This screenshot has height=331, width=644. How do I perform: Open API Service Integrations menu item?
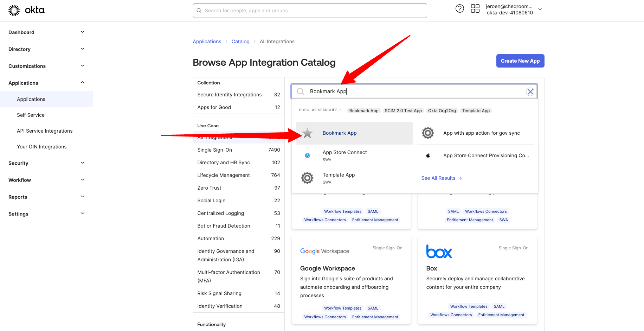point(45,131)
